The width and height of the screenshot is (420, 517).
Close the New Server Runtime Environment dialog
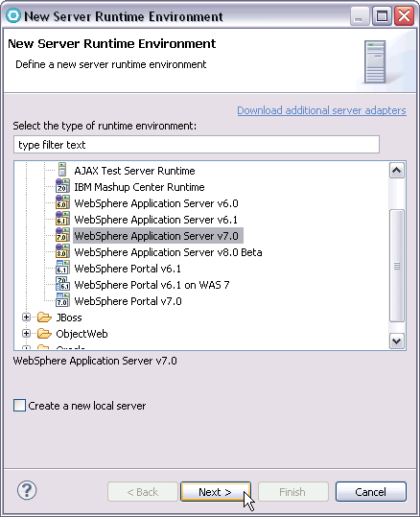[404, 15]
